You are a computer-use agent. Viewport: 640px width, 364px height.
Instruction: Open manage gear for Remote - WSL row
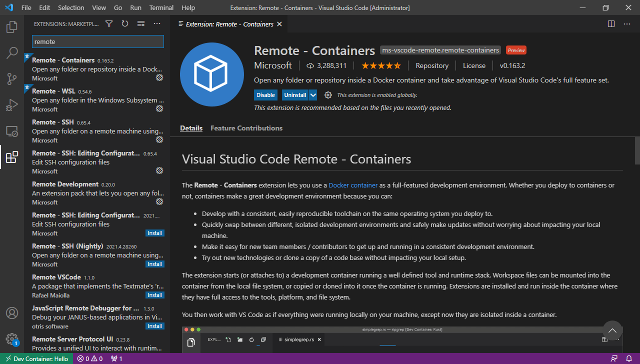159,108
